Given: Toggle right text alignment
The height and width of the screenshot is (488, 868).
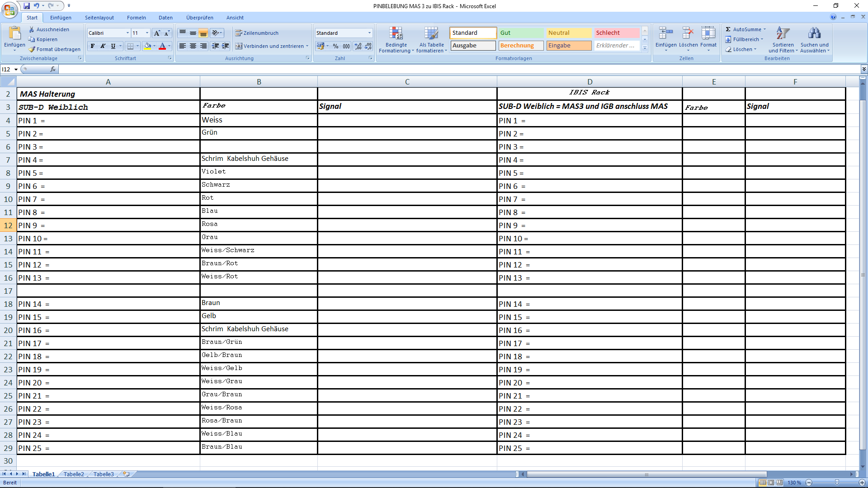Looking at the screenshot, I should coord(203,46).
